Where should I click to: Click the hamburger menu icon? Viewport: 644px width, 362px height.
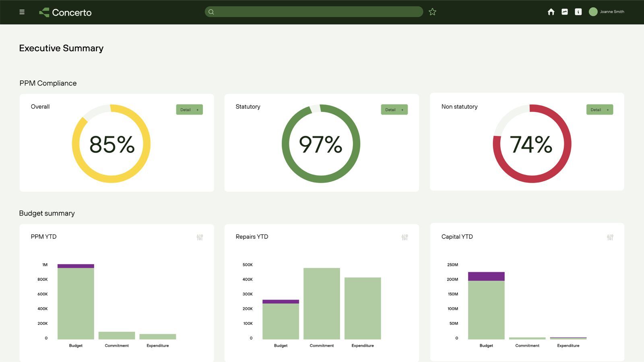coord(22,12)
